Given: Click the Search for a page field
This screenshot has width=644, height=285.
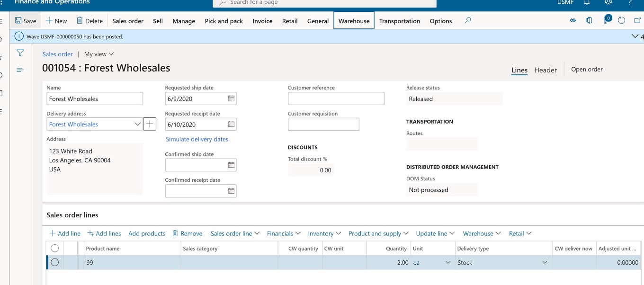Looking at the screenshot, I should coord(324,3).
